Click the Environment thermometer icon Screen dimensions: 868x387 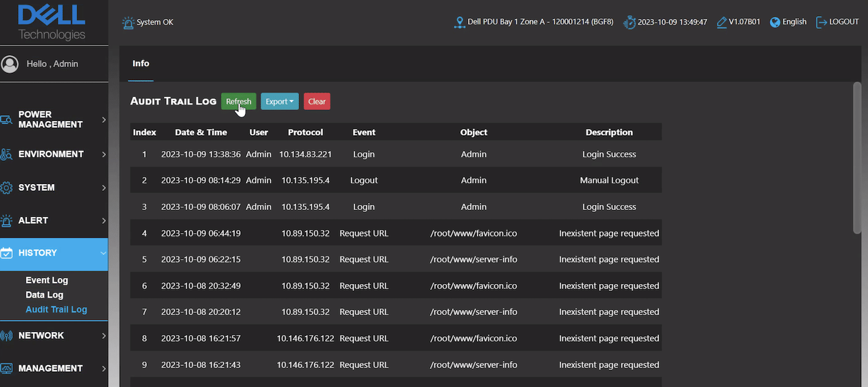pos(6,154)
